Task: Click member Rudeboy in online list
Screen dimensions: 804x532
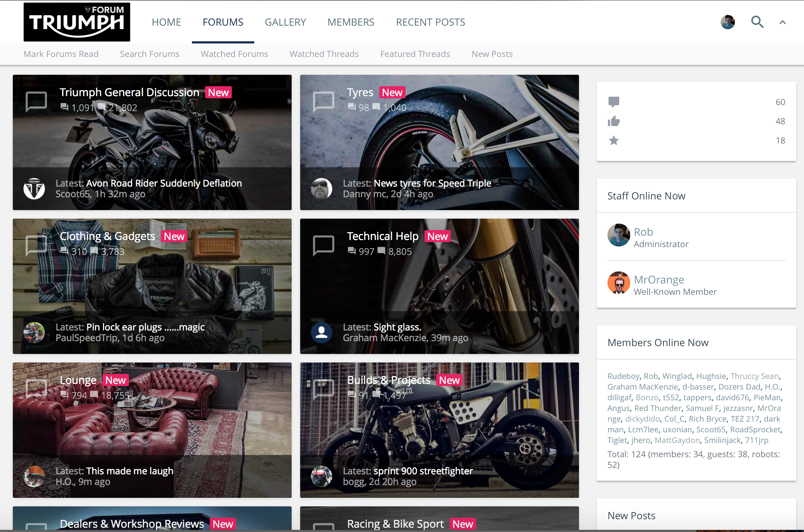Action: point(623,376)
